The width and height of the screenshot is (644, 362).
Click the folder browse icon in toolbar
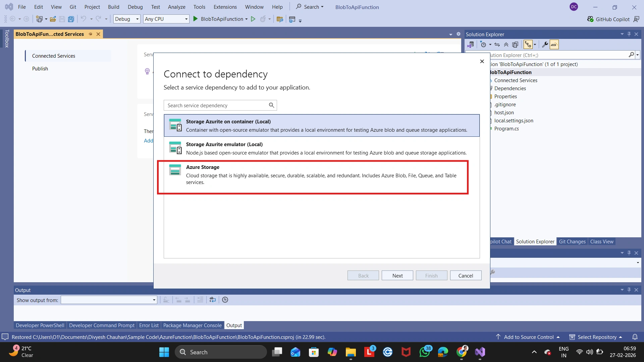coord(280,19)
